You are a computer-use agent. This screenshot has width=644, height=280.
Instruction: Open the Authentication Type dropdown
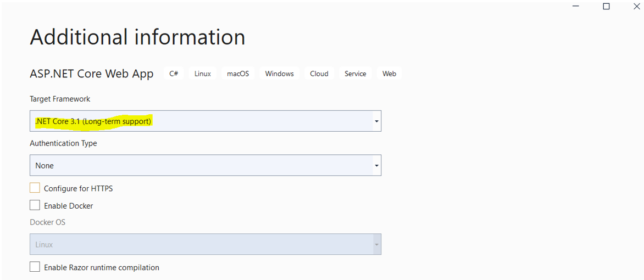tap(206, 165)
